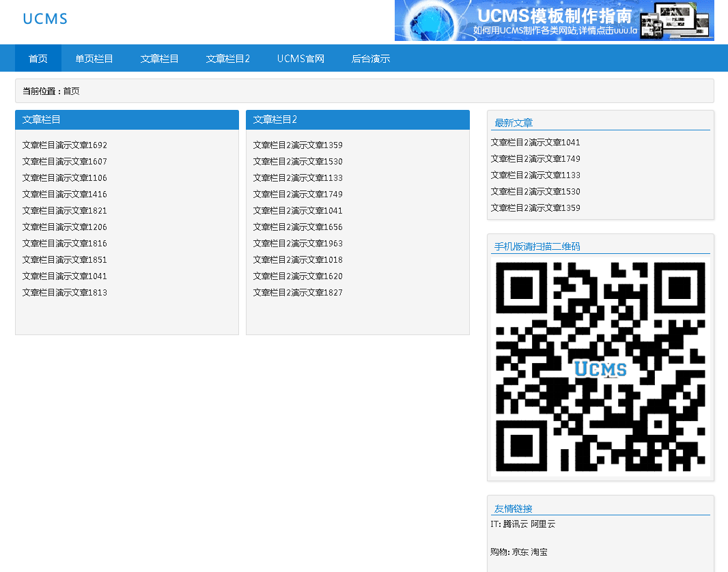728x572 pixels.
Task: Open 后台演示 from the navigation bar
Action: (x=370, y=58)
